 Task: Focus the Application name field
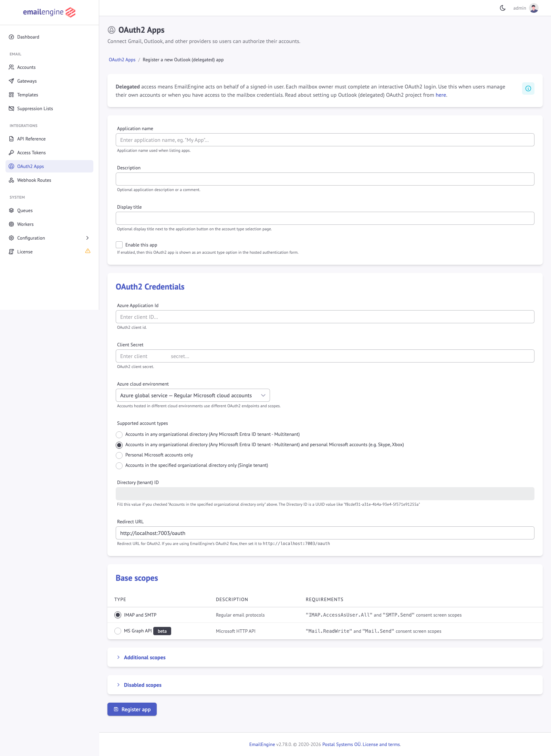click(325, 140)
